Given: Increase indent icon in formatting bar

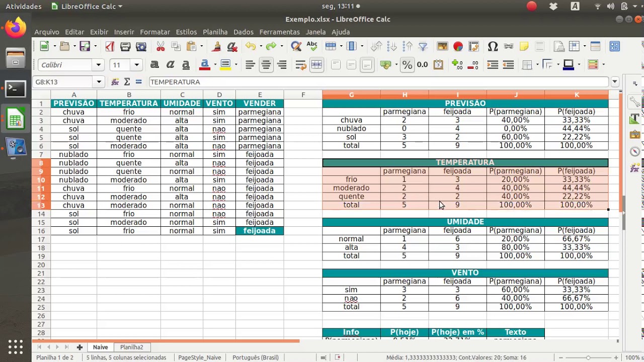Looking at the screenshot, I should pos(493,64).
